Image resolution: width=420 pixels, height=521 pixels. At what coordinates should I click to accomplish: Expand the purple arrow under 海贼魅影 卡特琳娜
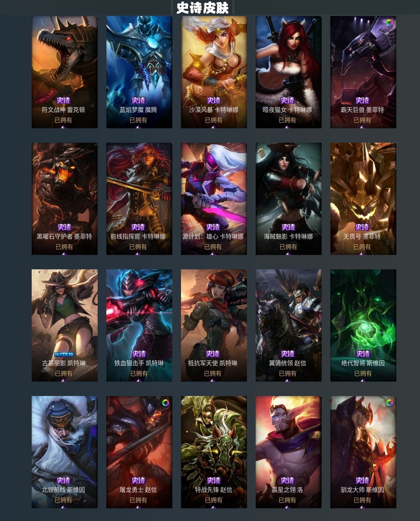[288, 253]
